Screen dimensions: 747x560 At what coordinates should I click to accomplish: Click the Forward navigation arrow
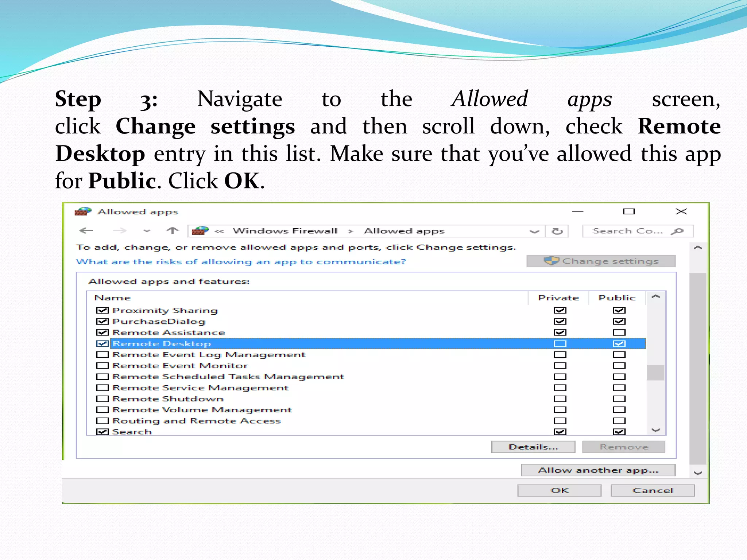coord(119,230)
